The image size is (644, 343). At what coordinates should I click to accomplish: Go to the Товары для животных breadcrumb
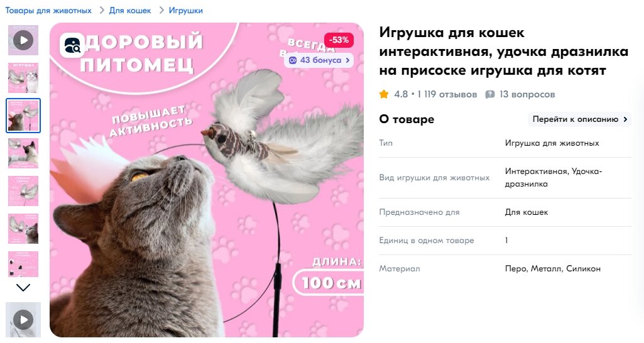click(48, 10)
